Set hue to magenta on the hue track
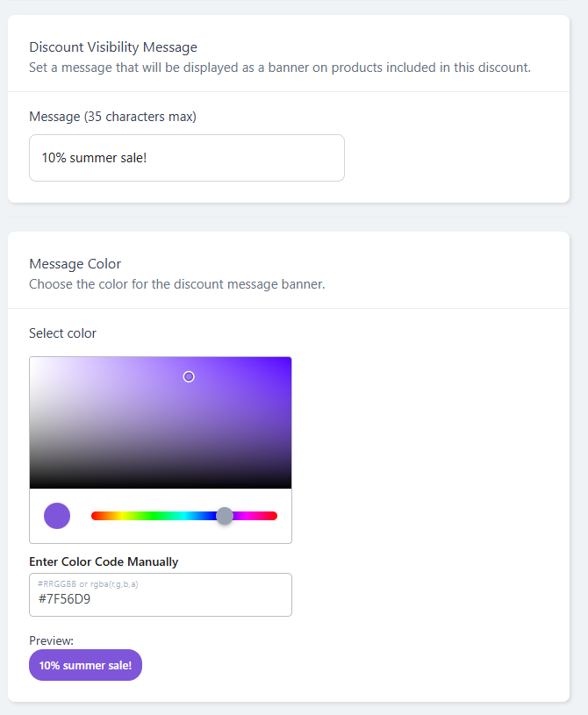The height and width of the screenshot is (715, 588). pos(247,516)
